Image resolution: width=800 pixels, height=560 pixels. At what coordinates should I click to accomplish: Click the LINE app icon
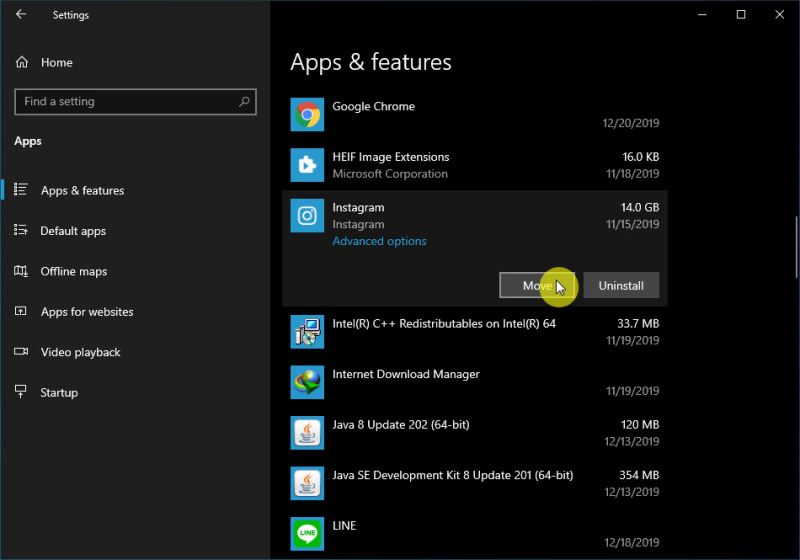[307, 533]
